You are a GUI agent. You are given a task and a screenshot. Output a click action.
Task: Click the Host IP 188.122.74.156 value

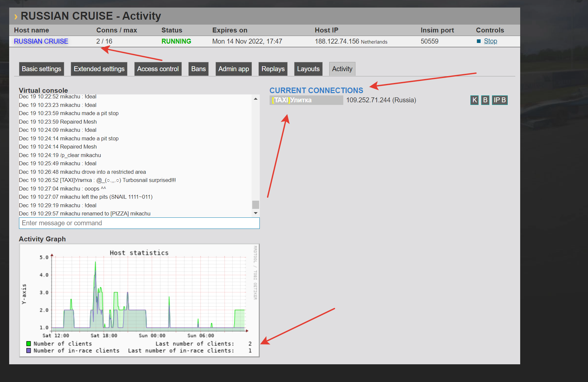point(337,41)
